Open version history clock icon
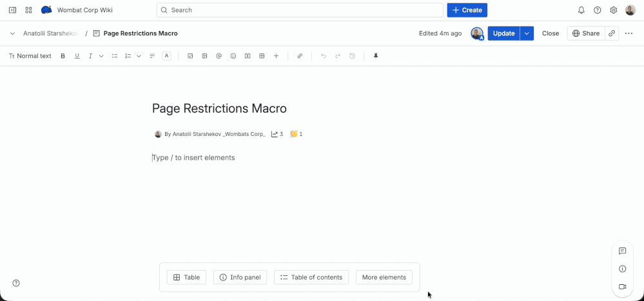 tap(352, 56)
